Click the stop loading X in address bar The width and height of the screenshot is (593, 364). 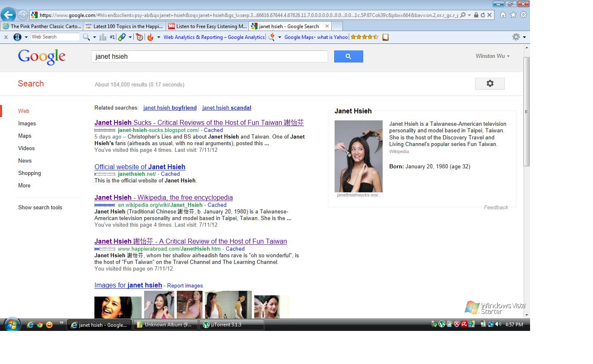(x=489, y=15)
